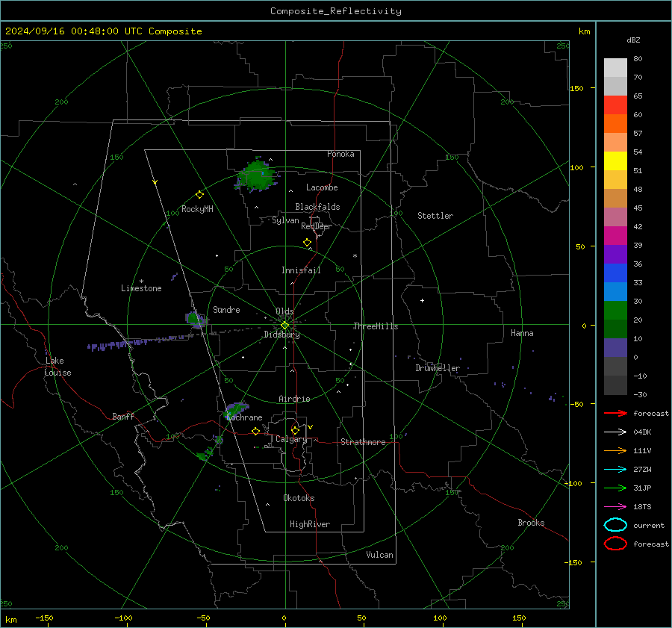The image size is (672, 628).
Task: Select the 60 dBZ orange swatch
Action: click(x=615, y=123)
